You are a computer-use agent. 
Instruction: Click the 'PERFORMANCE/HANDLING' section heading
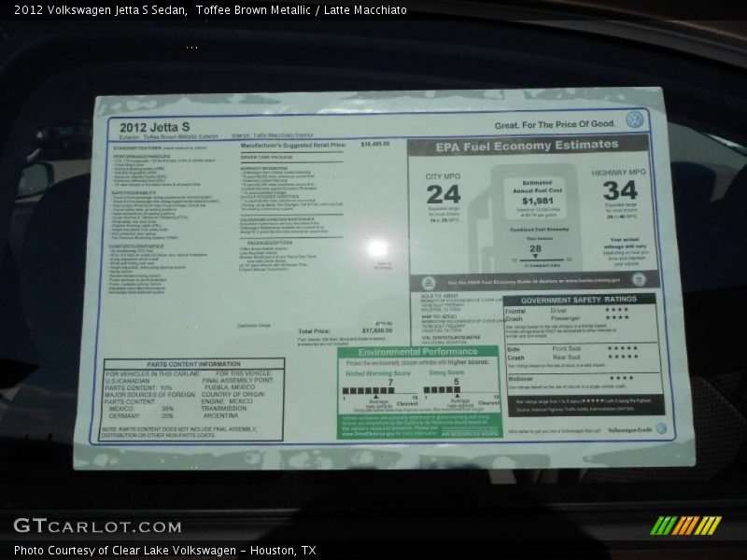[142, 156]
